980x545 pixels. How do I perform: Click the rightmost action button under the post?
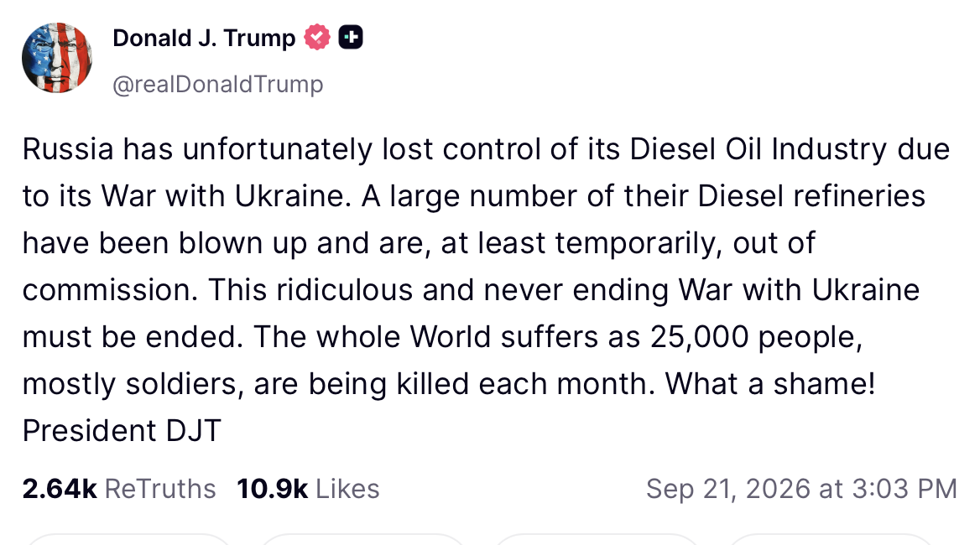pos(831,539)
